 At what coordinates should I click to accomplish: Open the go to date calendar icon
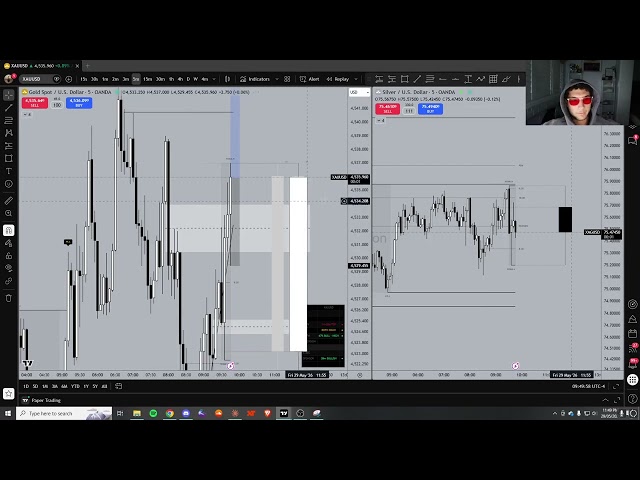point(118,386)
